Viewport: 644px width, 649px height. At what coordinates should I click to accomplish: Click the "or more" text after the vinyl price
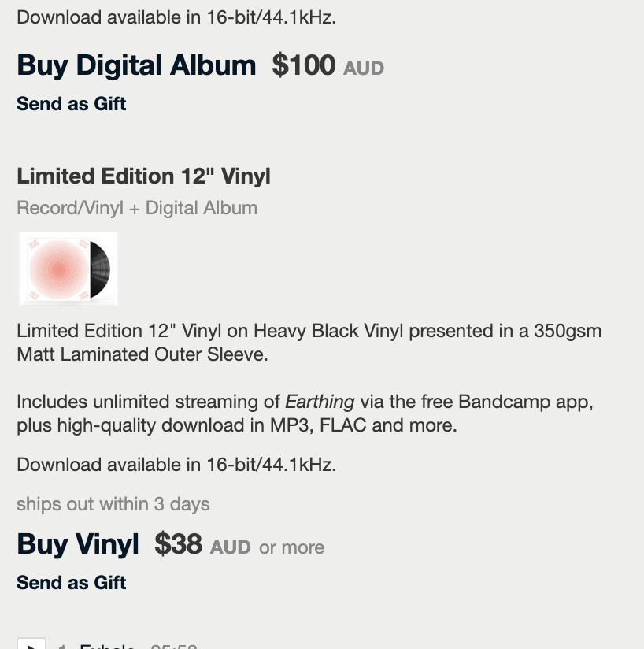(291, 547)
